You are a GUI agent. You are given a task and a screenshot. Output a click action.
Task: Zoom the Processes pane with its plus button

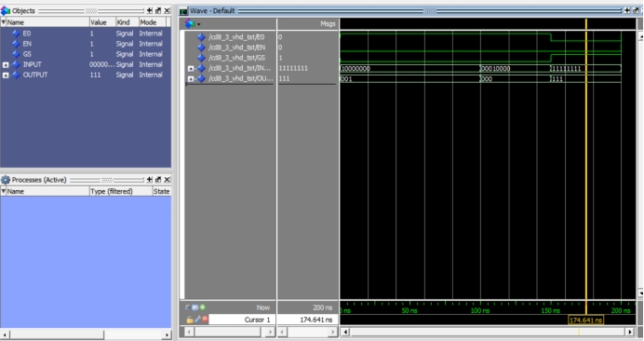150,180
